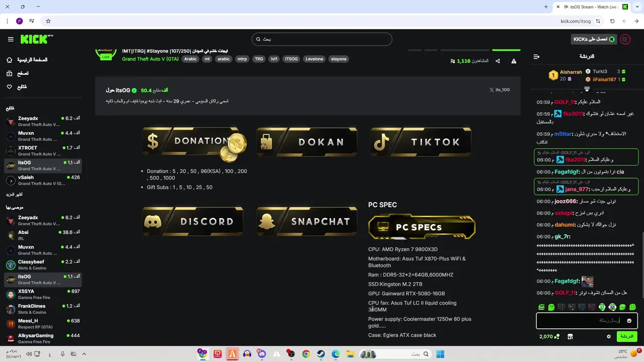Click the DONATION panel banner
Viewport: 644px width, 362px height.
[194, 144]
